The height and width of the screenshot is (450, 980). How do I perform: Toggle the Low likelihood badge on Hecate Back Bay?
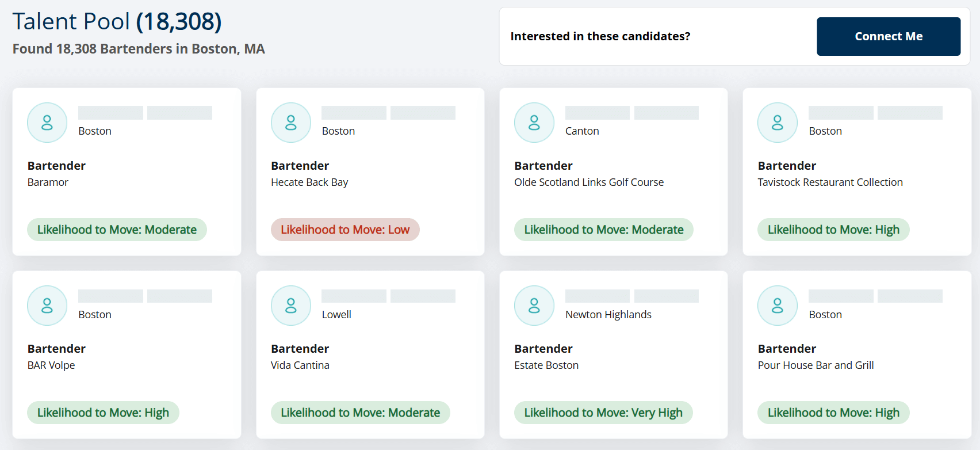344,230
